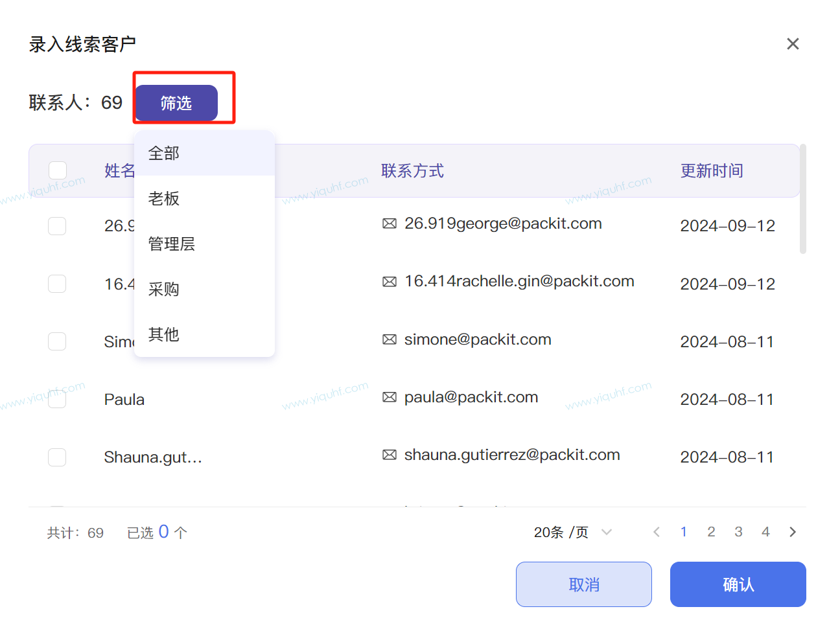The height and width of the screenshot is (631, 840).
Task: Click the name Shauna.gut…
Action: (154, 457)
